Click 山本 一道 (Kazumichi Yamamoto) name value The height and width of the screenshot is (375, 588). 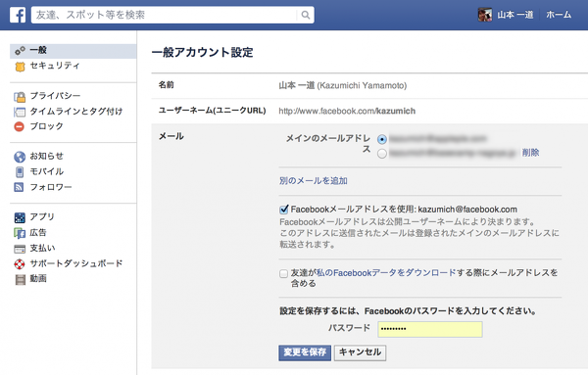click(342, 86)
